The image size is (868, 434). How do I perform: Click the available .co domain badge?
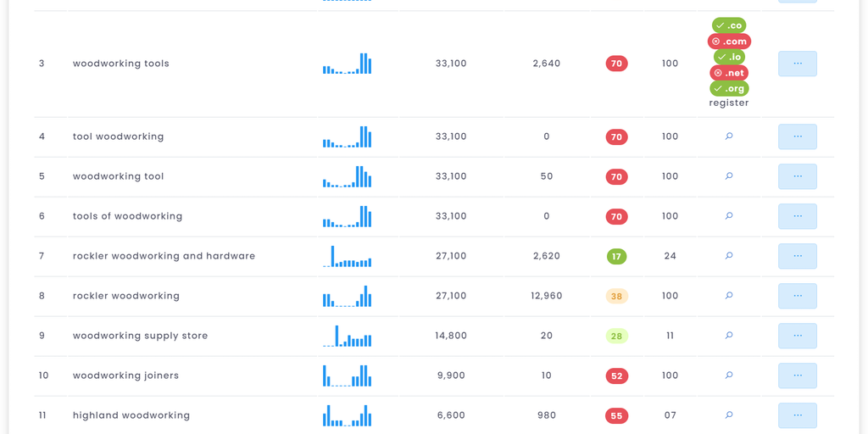pos(729,25)
